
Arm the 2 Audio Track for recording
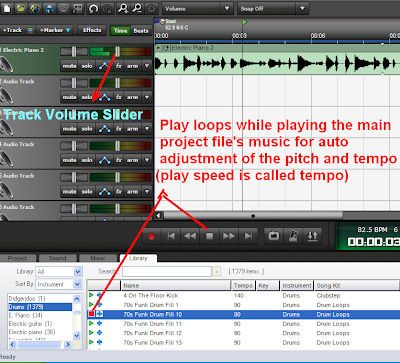[132, 97]
